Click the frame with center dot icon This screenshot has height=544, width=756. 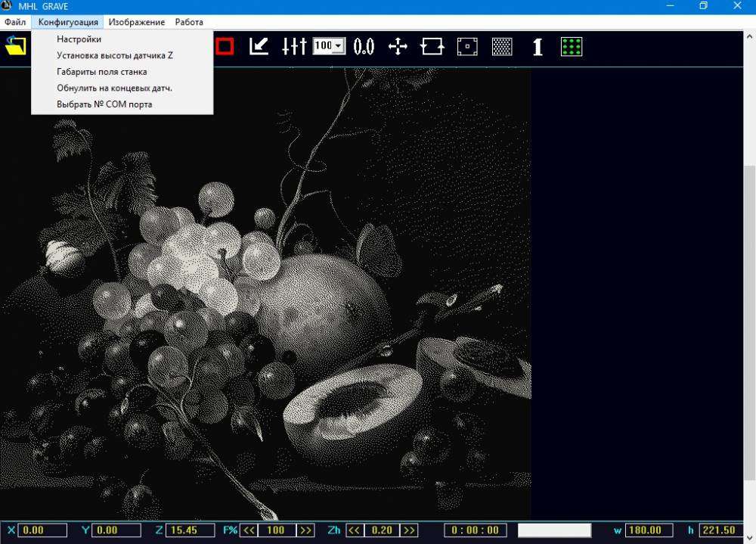[x=467, y=47]
